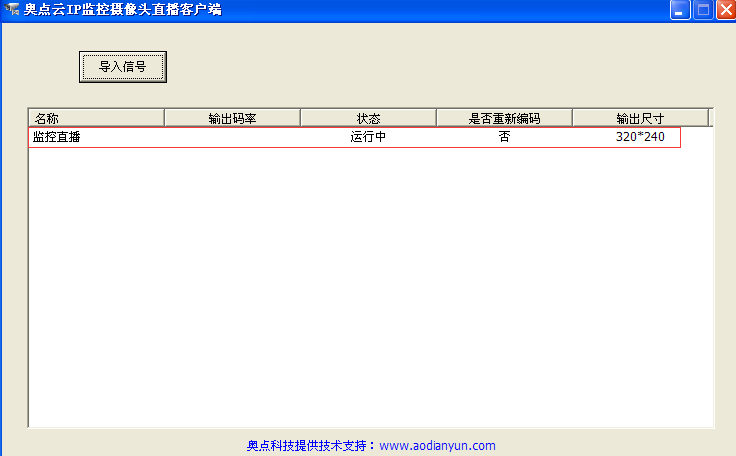
Task: Click the 是否重新编码 column header
Action: (x=505, y=118)
